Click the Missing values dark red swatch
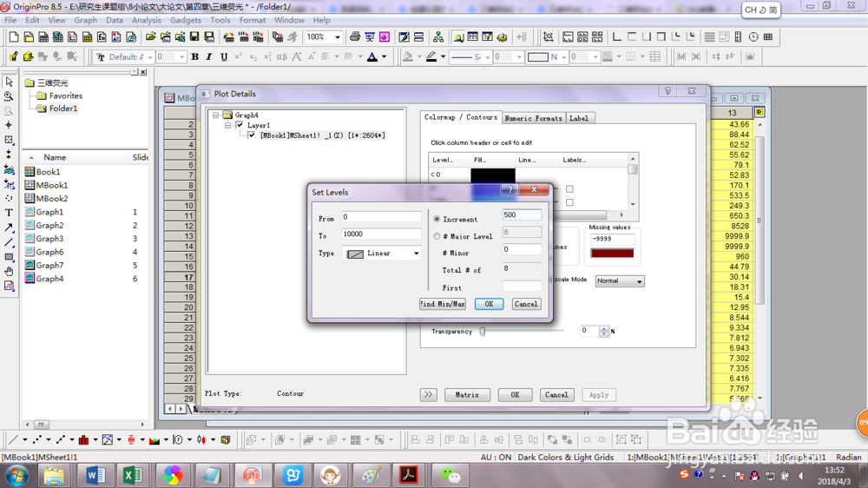Screen dimensions: 868x488 612,254
